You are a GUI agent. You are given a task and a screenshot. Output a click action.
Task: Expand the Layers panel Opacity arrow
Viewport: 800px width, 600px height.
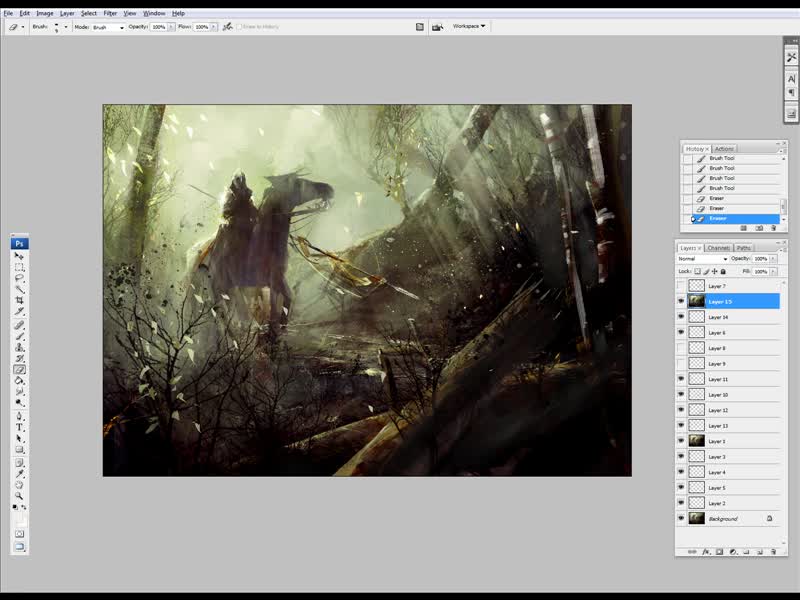[x=773, y=259]
